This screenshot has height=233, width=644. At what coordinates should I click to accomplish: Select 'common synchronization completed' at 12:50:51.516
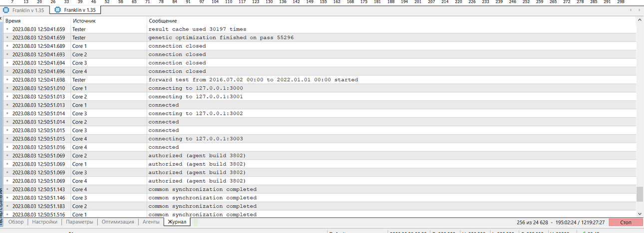click(x=203, y=215)
